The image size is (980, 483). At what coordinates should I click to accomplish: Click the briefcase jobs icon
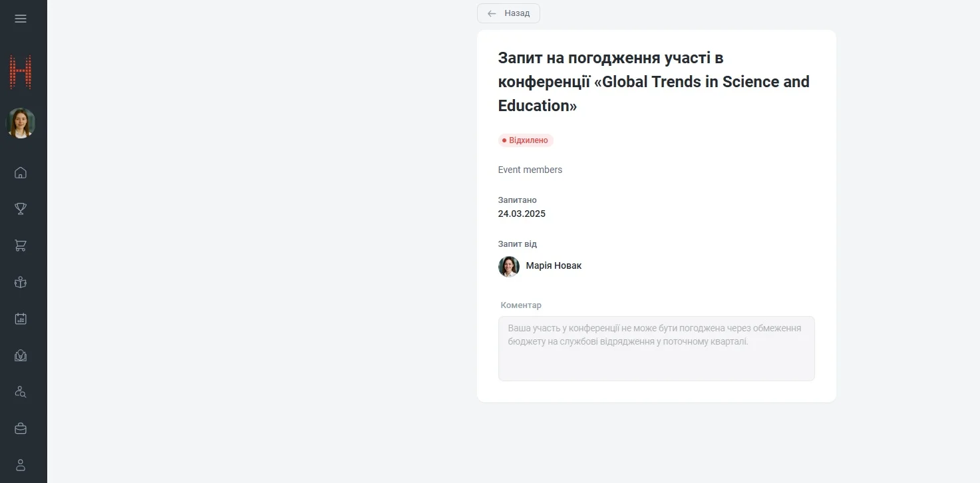coord(21,428)
